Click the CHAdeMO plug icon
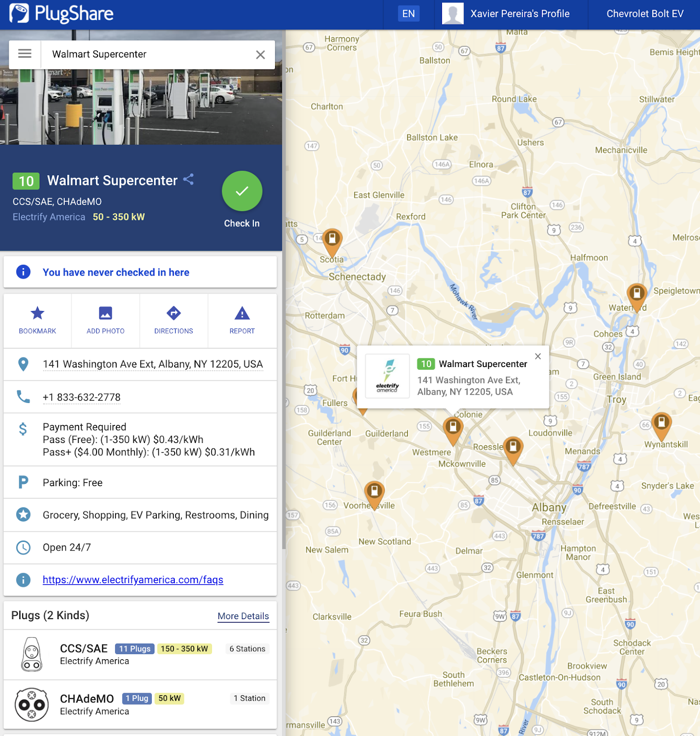 [x=32, y=705]
